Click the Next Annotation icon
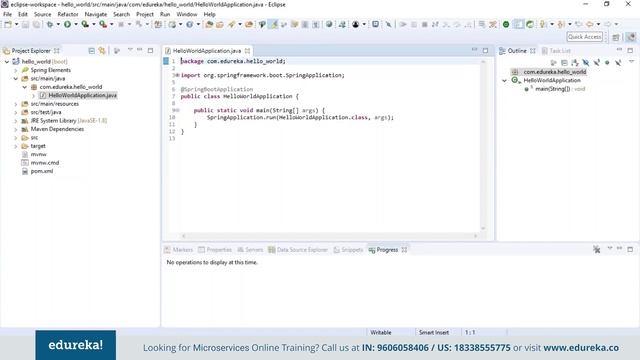This screenshot has width=640, height=360. click(x=543, y=24)
